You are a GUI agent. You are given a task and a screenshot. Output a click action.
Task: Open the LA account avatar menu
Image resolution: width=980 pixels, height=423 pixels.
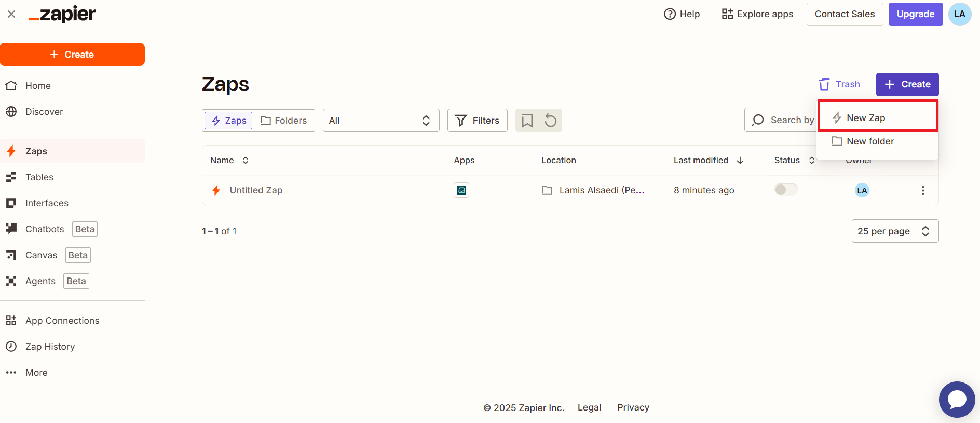click(x=960, y=14)
